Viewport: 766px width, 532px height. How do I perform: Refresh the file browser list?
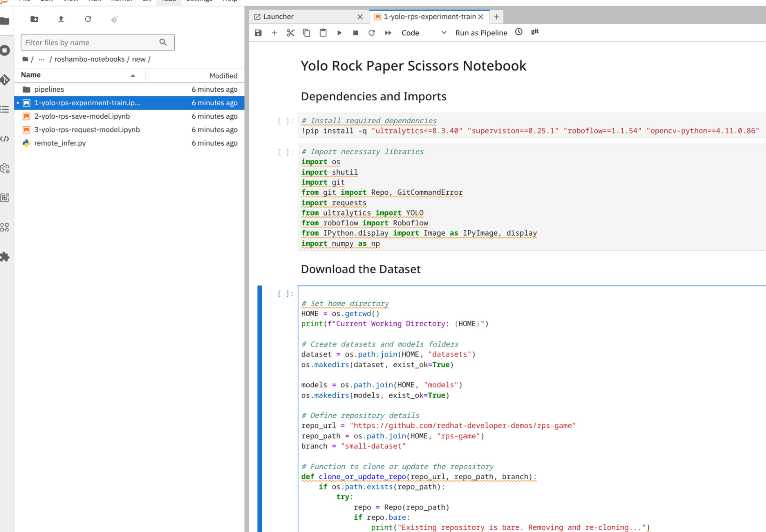click(x=88, y=19)
